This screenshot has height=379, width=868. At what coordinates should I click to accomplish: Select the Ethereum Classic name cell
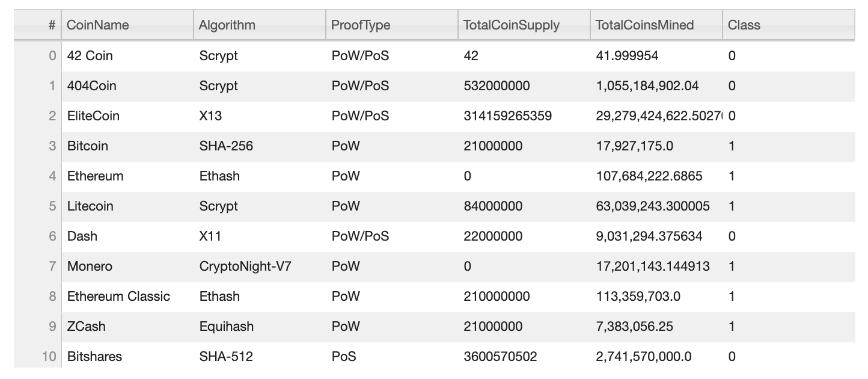click(118, 296)
